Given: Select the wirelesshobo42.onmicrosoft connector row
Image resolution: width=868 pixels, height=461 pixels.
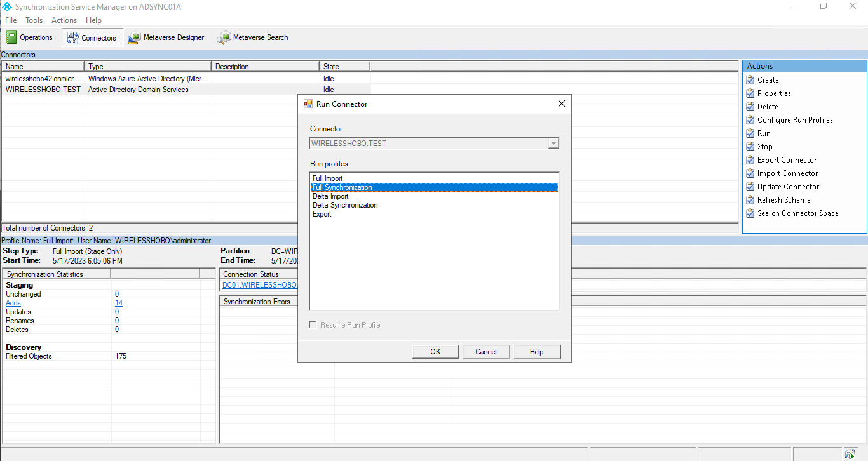Looking at the screenshot, I should point(43,79).
